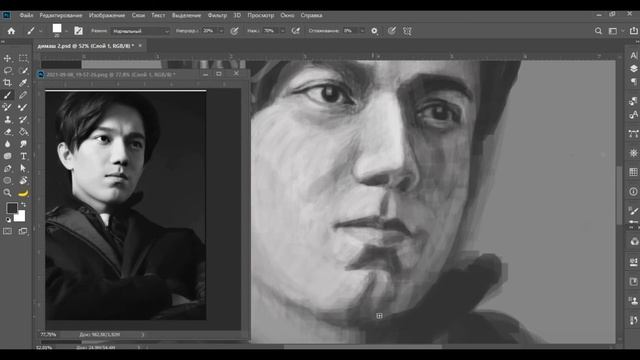Select the Crop tool
640x360 pixels.
[7, 83]
